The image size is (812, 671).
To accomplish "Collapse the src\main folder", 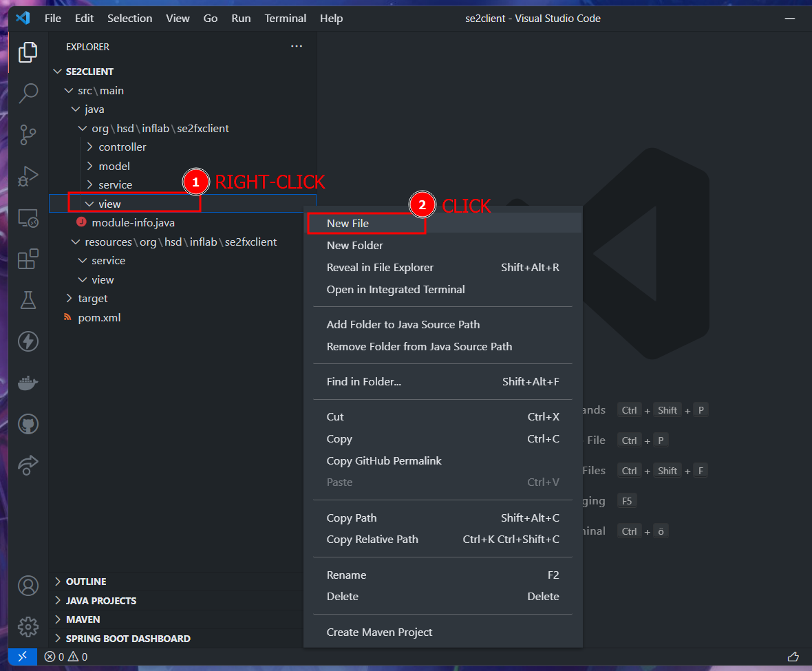I will [x=68, y=91].
